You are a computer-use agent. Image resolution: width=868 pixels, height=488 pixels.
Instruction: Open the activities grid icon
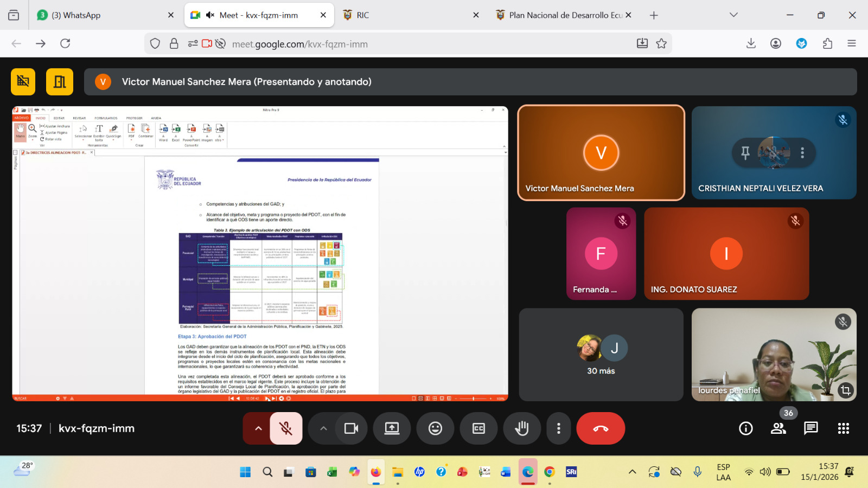pos(843,428)
